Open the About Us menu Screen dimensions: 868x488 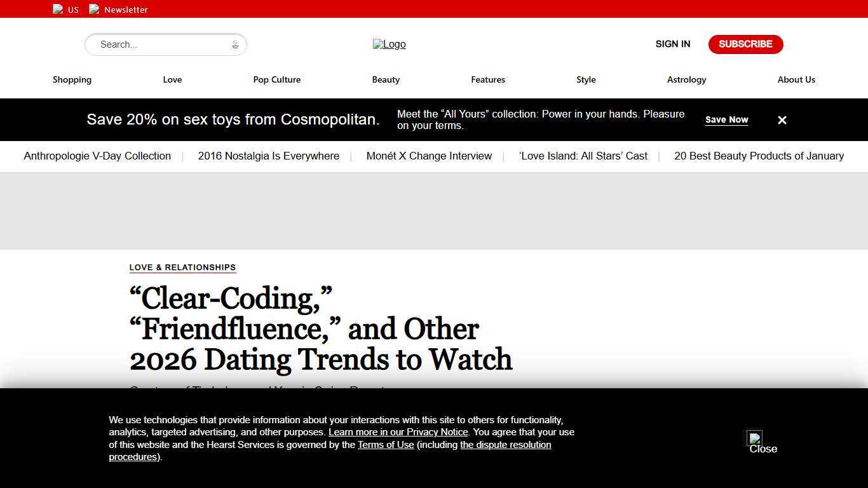click(796, 79)
